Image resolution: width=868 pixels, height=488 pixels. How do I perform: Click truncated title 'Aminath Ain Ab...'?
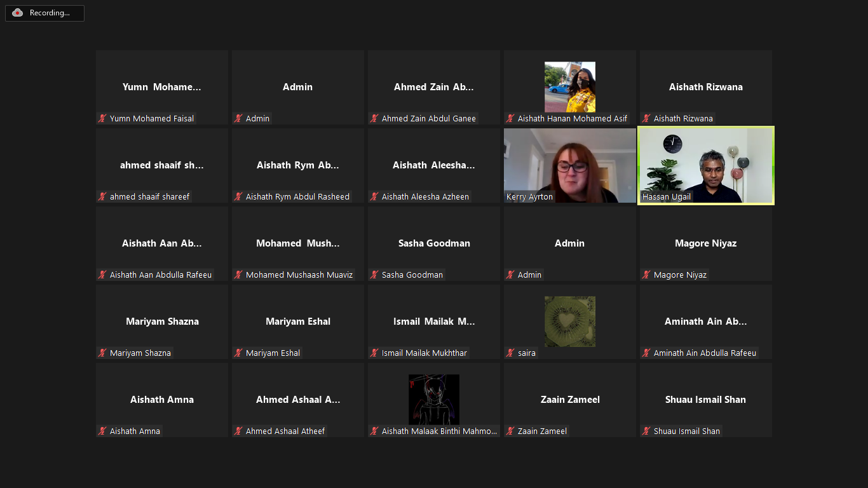[x=706, y=322]
